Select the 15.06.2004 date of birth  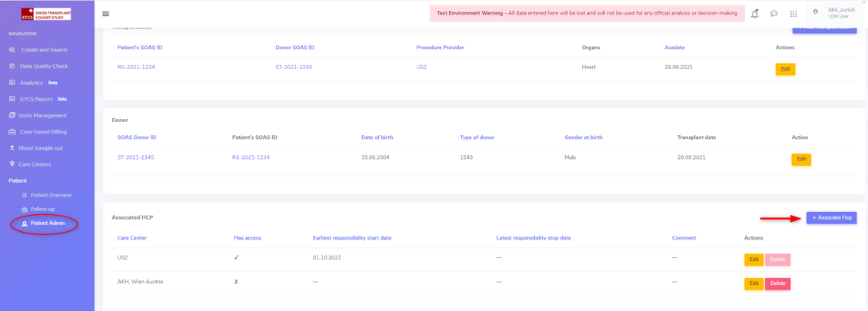375,157
